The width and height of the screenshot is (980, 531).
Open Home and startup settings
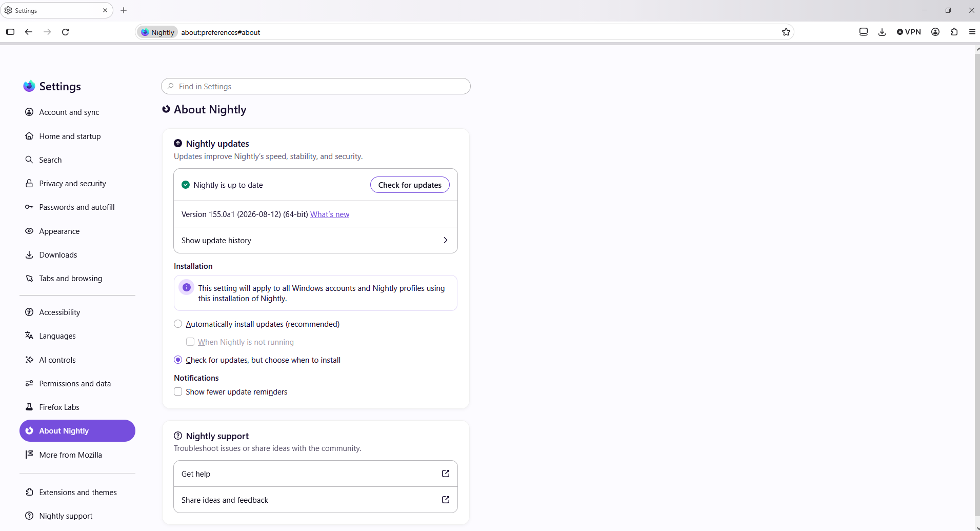(x=77, y=136)
